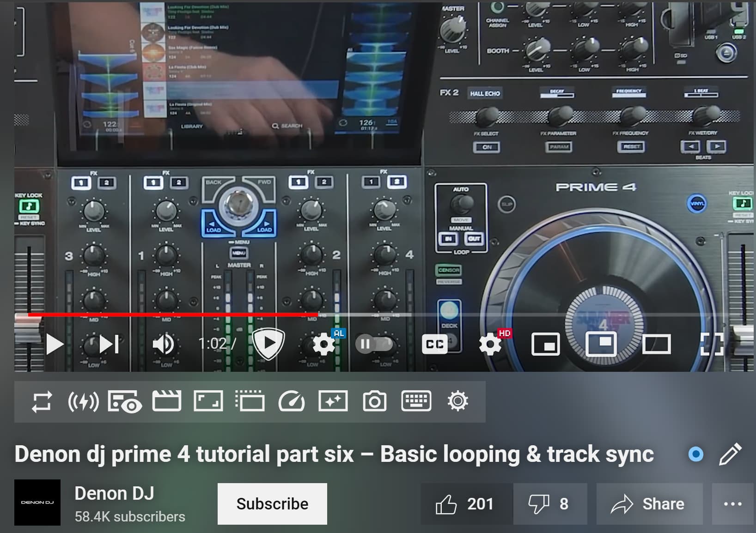Screen dimensions: 756x533
Task: Open the Share dialog
Action: coord(649,504)
